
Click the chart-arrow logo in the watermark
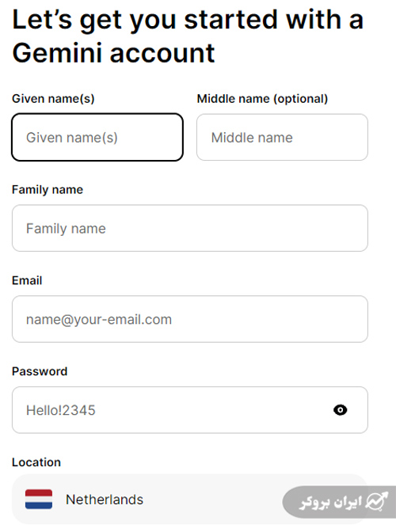point(376,501)
